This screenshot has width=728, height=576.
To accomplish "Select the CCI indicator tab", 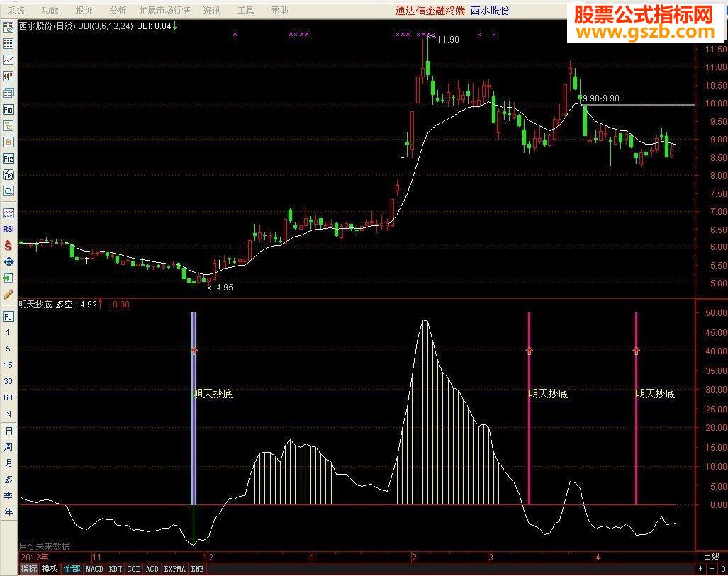I will [x=134, y=569].
